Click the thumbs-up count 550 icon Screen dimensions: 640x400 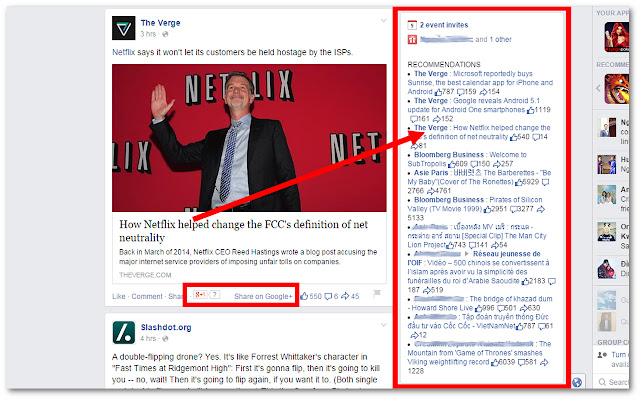click(x=304, y=296)
